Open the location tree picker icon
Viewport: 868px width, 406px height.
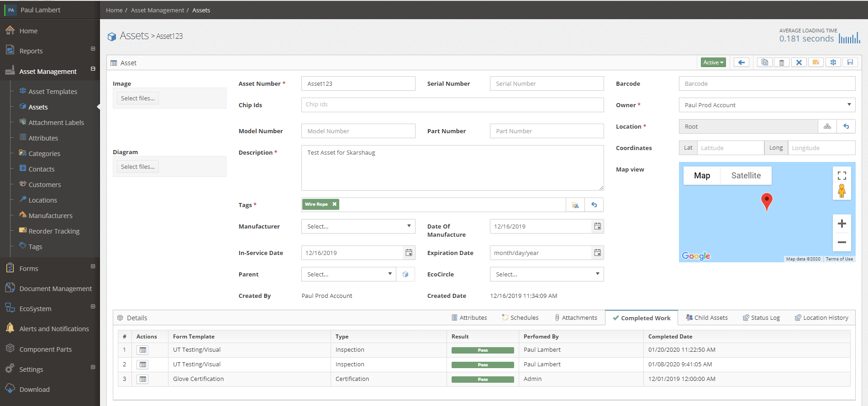coord(827,126)
